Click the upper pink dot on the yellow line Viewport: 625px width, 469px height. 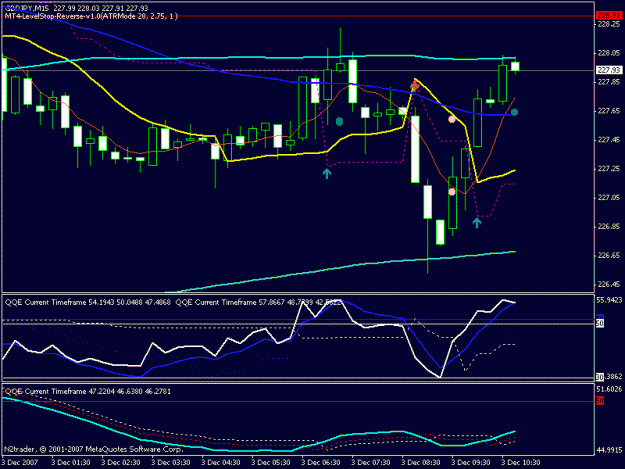[x=452, y=119]
